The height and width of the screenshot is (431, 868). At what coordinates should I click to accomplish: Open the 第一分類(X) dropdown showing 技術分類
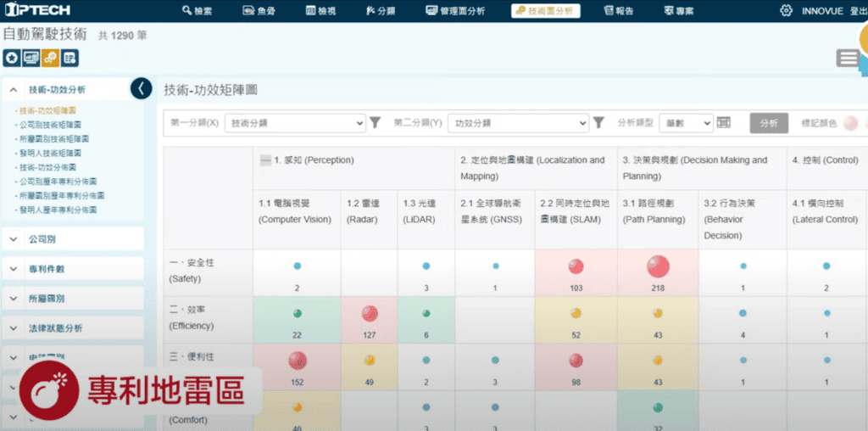click(x=297, y=123)
